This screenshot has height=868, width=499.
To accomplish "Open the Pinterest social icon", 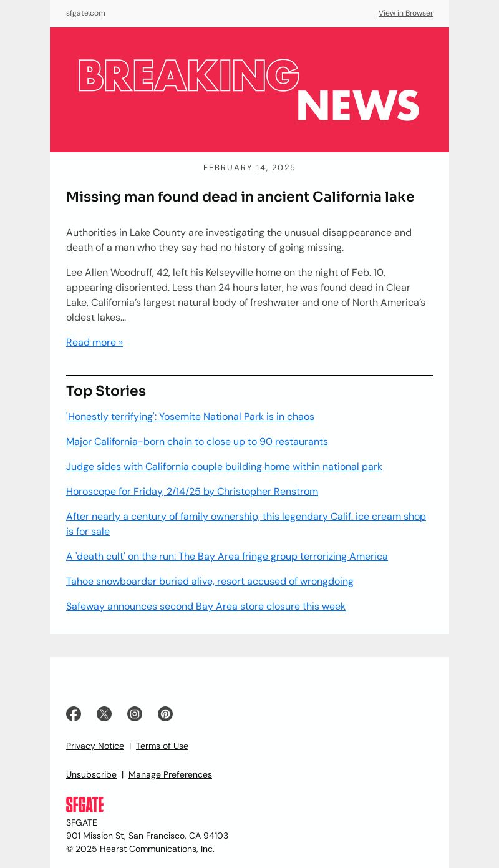I will (x=165, y=714).
